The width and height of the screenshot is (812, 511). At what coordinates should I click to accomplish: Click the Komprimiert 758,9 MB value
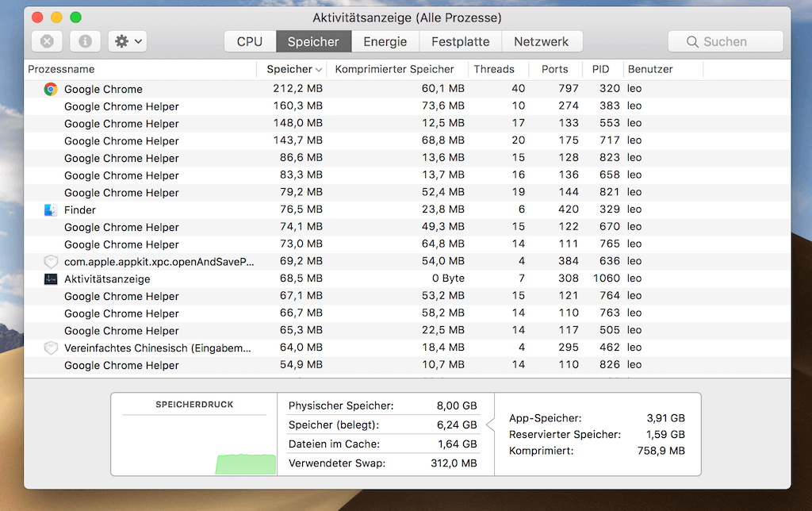661,451
